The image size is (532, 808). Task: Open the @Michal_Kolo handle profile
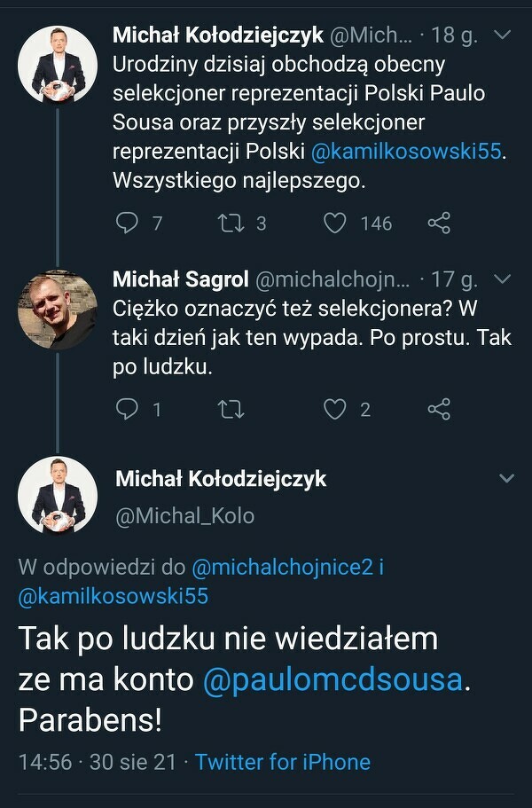[x=184, y=515]
